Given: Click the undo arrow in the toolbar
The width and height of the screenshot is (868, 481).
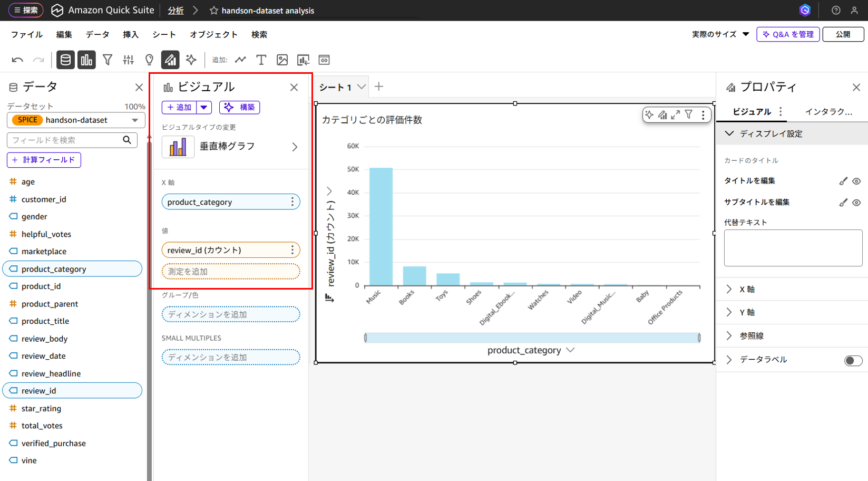Looking at the screenshot, I should coord(17,60).
